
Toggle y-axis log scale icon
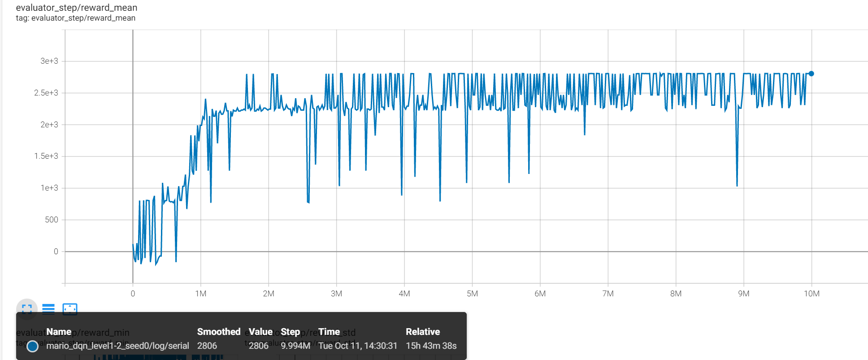click(x=48, y=309)
